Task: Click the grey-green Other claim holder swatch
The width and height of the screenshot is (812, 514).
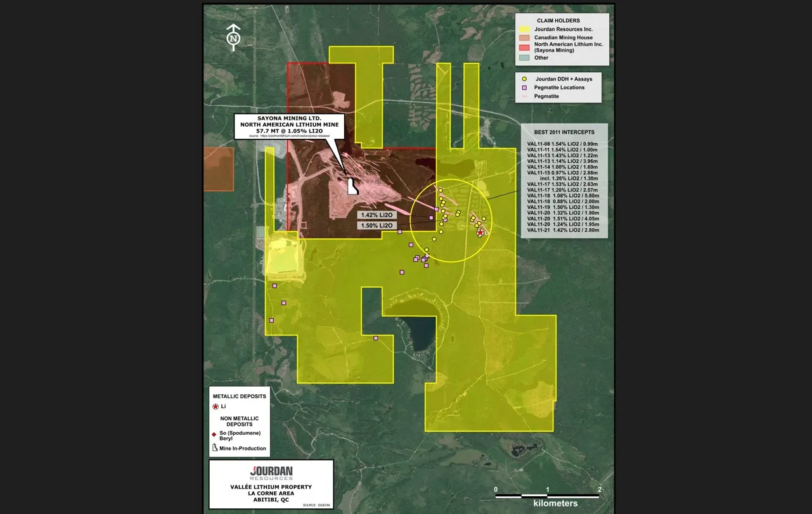Action: pos(524,58)
